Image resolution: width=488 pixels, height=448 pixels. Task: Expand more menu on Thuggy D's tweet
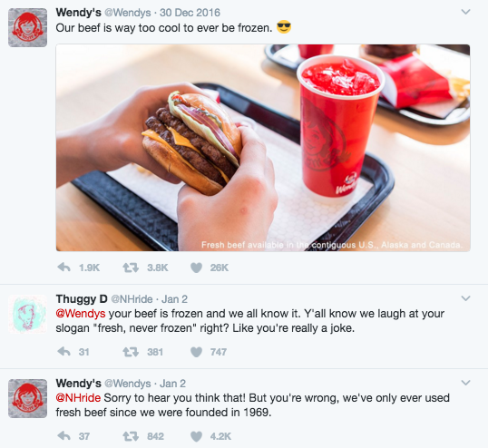pos(465,298)
